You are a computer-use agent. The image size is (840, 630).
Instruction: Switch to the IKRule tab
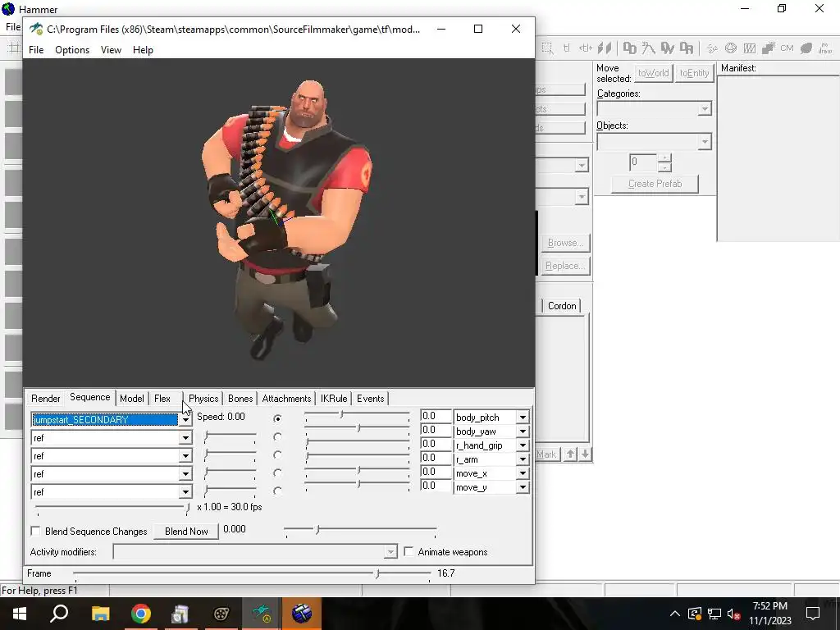click(334, 399)
